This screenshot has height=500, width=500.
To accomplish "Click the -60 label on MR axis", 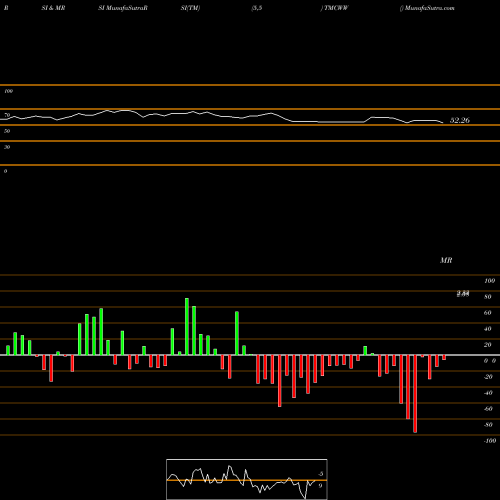I will pyautogui.click(x=488, y=409).
